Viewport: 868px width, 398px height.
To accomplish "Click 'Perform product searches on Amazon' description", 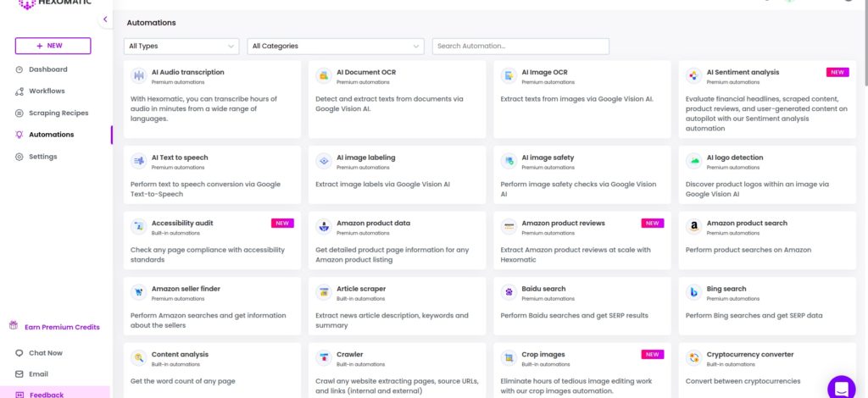I will [748, 251].
